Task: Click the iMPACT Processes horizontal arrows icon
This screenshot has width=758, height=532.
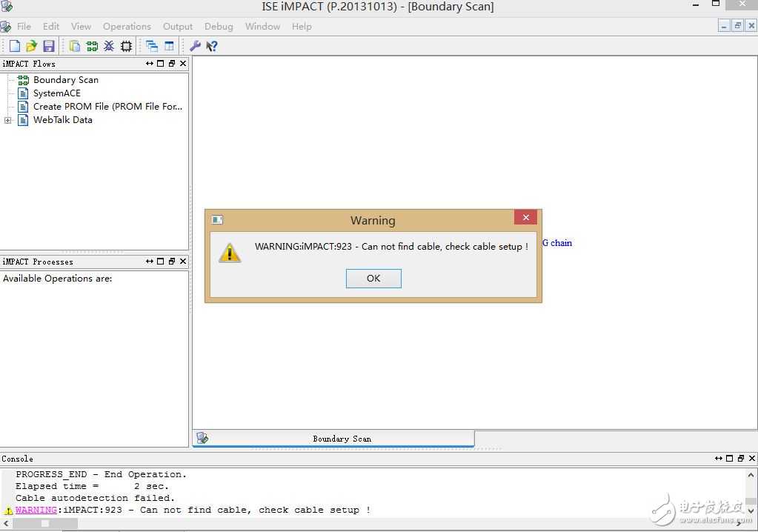Action: point(150,262)
